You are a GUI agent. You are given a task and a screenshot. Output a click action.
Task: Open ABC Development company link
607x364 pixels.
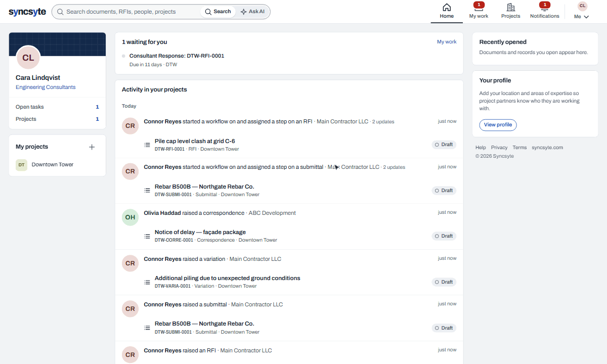[272, 213]
